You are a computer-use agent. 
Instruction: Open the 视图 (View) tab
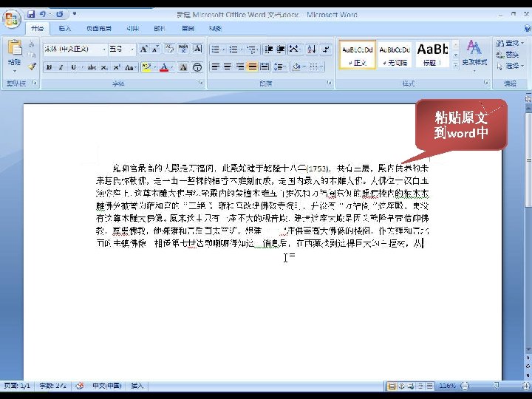tap(215, 29)
